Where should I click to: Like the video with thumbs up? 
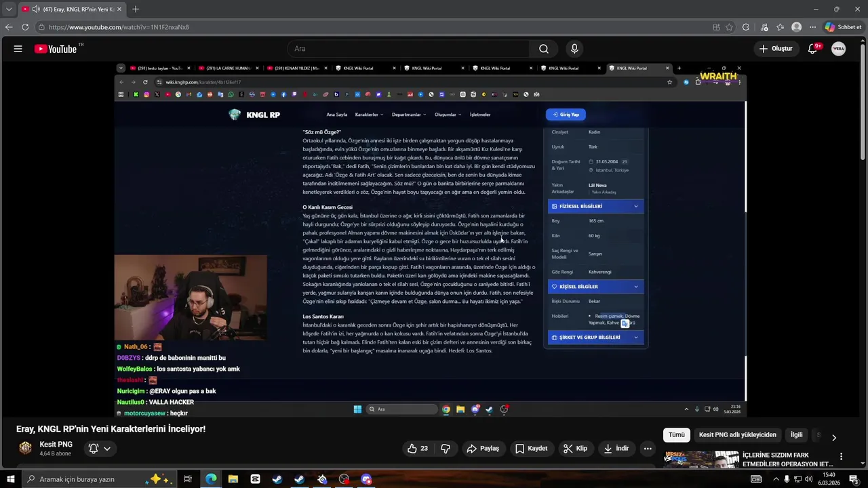pos(418,448)
